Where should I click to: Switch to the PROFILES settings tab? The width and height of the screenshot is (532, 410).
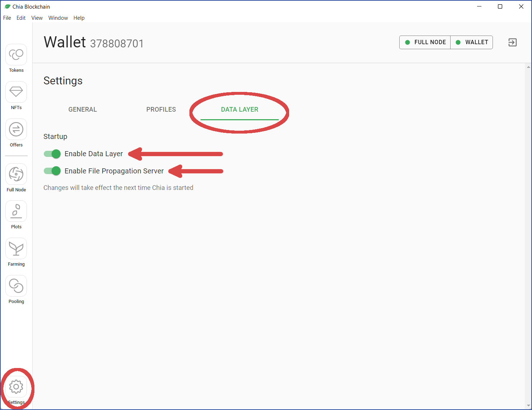point(161,110)
